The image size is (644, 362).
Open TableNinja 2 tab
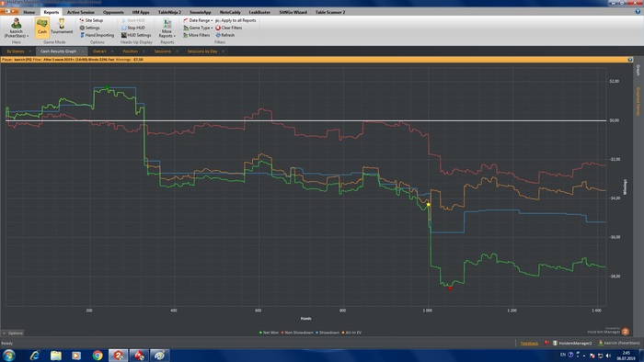tap(169, 12)
